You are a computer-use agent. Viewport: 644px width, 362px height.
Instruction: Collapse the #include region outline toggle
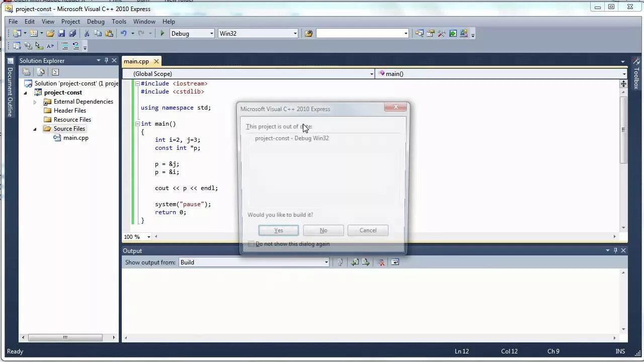(x=137, y=83)
